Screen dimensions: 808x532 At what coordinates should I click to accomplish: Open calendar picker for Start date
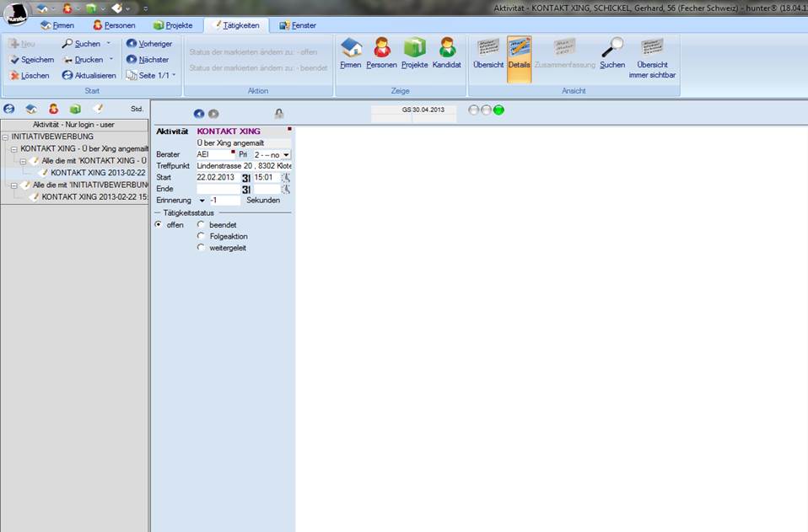(x=246, y=178)
